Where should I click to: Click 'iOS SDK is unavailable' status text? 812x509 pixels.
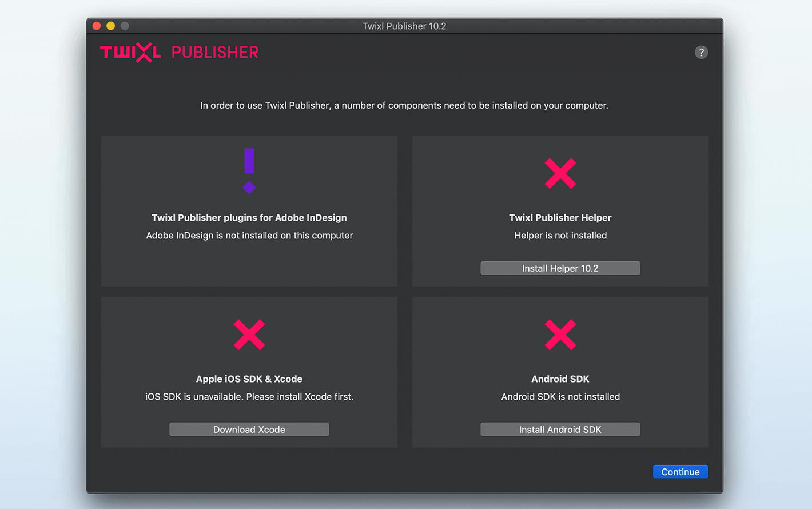tap(249, 397)
